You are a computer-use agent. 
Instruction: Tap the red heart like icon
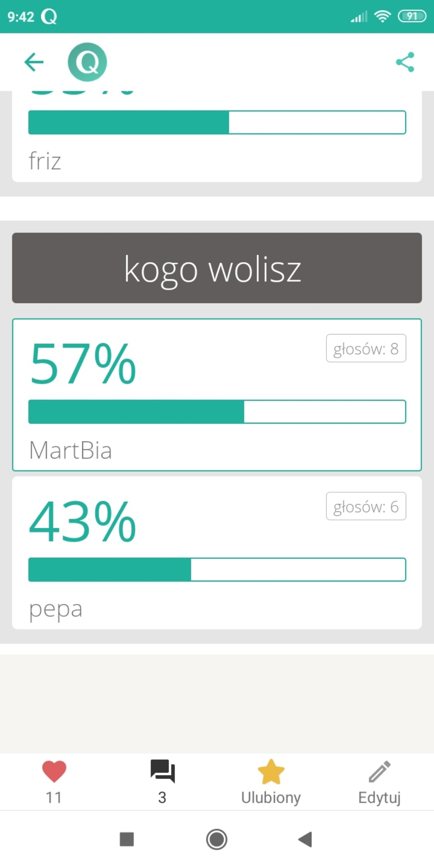[x=54, y=771]
